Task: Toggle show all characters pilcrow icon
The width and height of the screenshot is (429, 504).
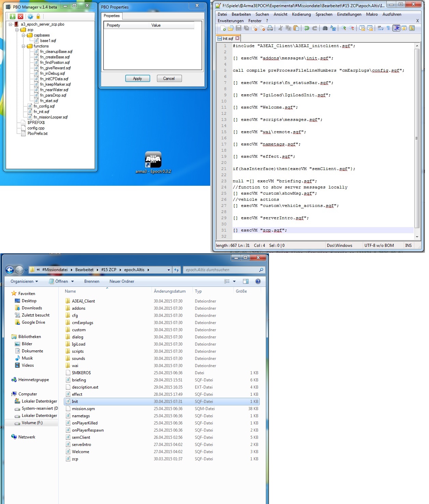Action: (x=388, y=28)
